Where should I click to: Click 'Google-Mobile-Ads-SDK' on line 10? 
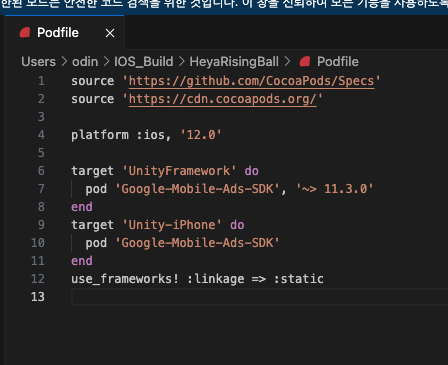click(197, 243)
